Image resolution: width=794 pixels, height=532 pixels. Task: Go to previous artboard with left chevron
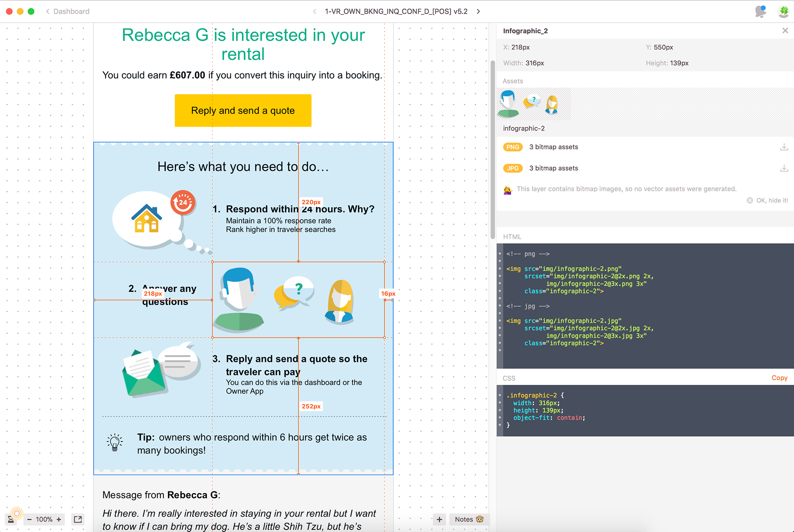[315, 12]
